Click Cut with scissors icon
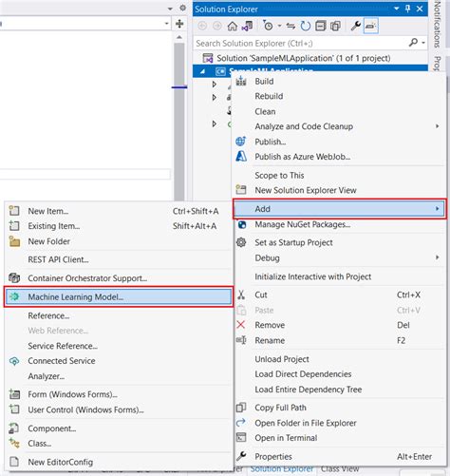 (x=339, y=295)
